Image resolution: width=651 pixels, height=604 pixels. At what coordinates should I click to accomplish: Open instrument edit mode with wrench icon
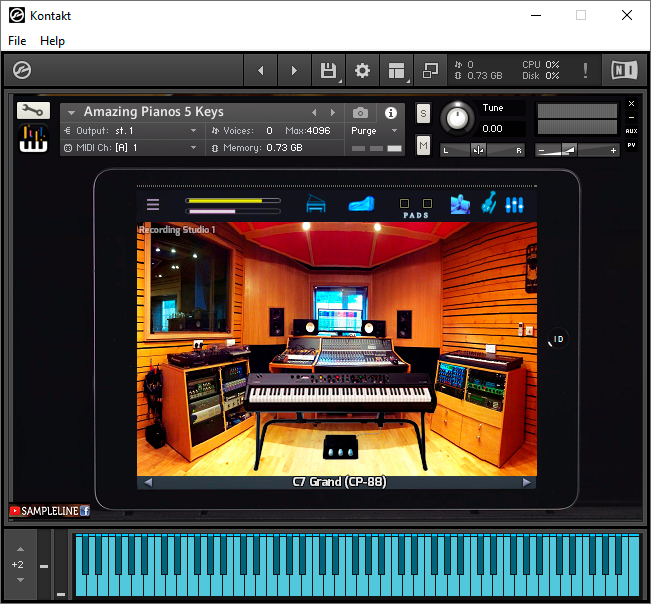tap(33, 110)
